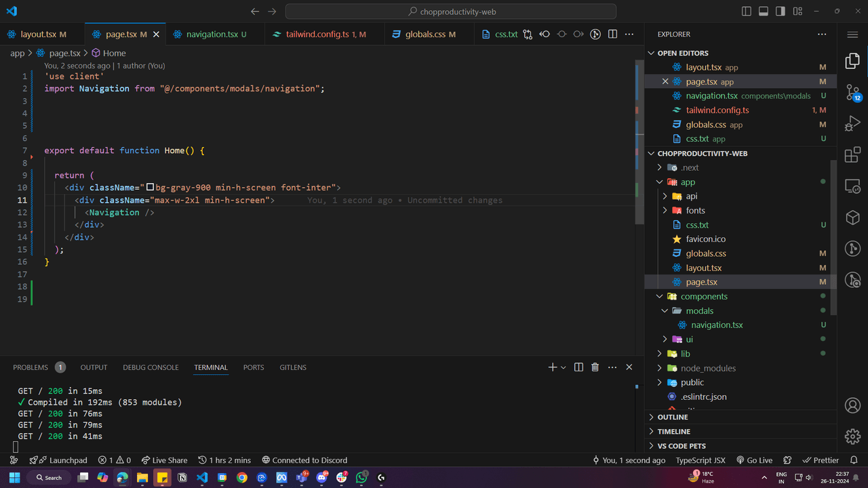
Task: Expand the OUTLINE section
Action: (672, 418)
